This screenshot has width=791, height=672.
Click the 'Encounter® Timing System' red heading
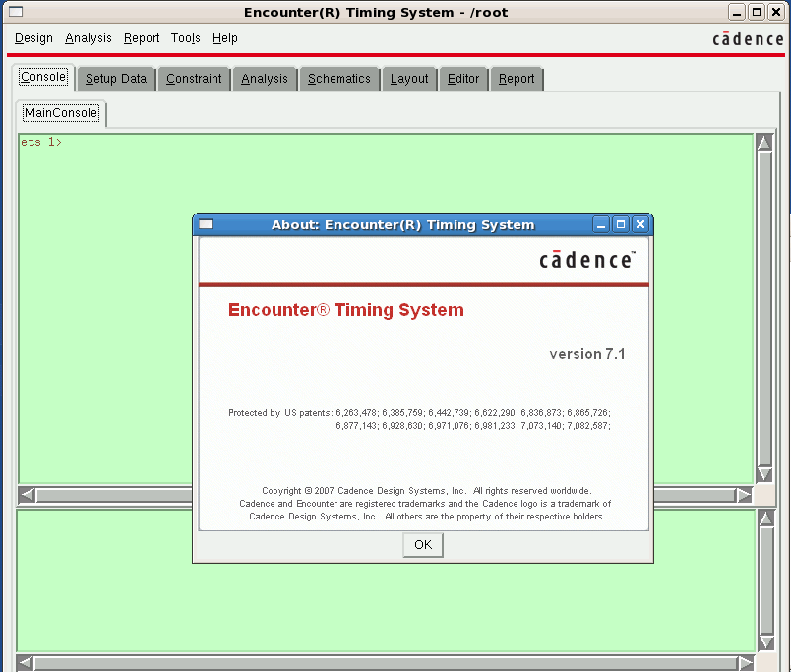346,310
